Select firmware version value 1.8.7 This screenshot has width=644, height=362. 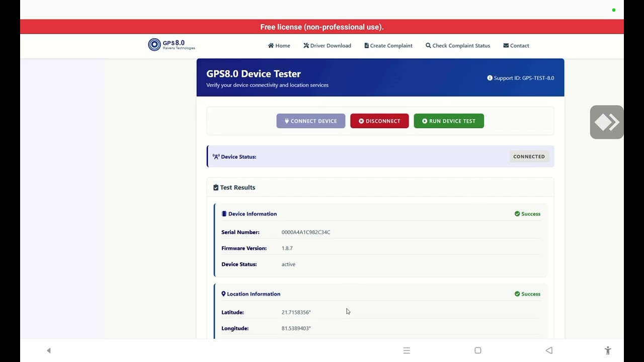287,248
